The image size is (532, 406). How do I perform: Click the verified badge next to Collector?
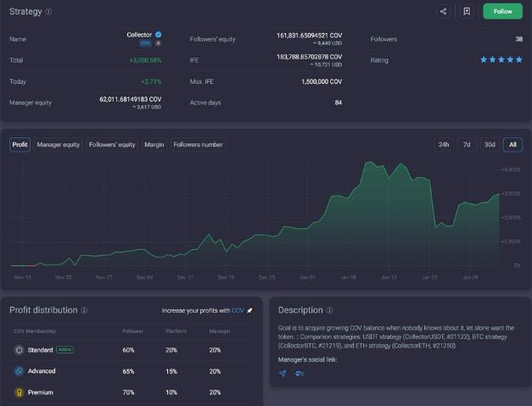point(158,35)
